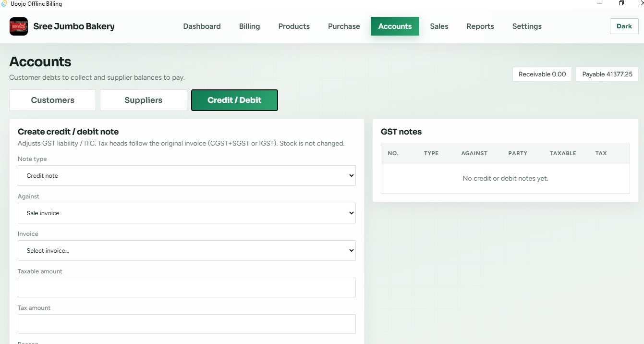Focus the Tax amount field
Viewport: 644px width, 344px height.
[187, 324]
